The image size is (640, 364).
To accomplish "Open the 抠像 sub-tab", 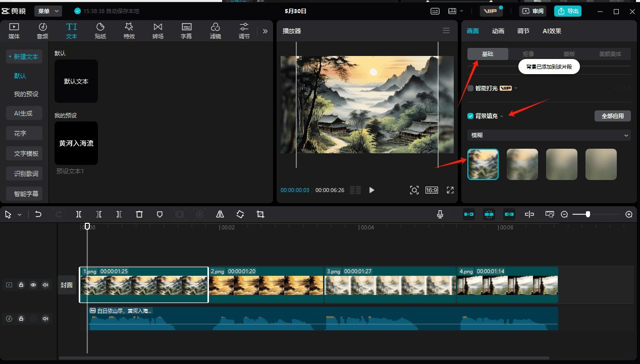I will pyautogui.click(x=528, y=54).
